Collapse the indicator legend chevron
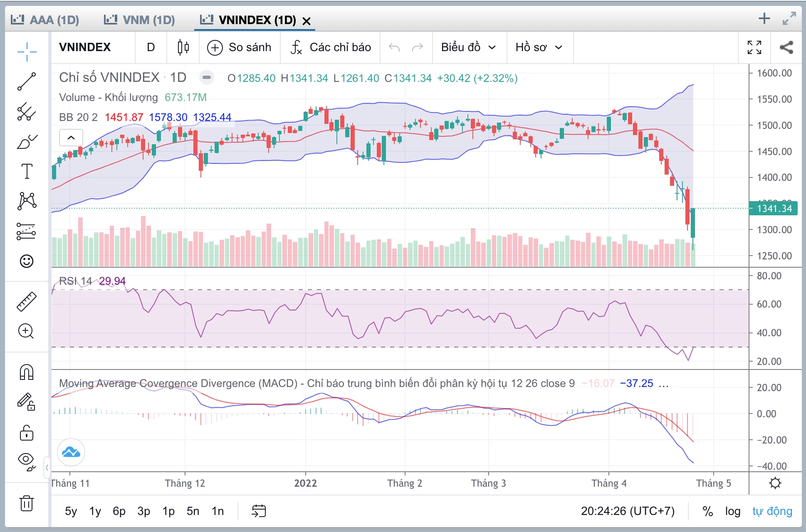The image size is (806, 532). pos(71,138)
